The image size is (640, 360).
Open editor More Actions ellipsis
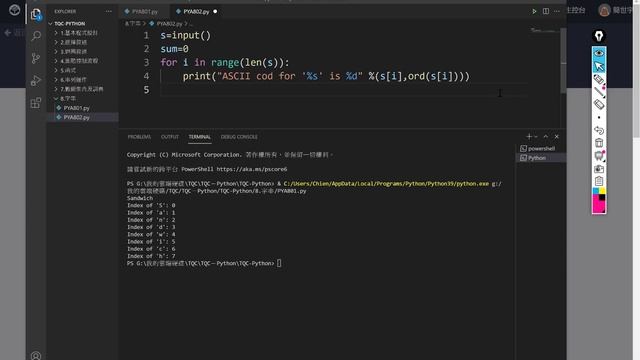click(557, 11)
